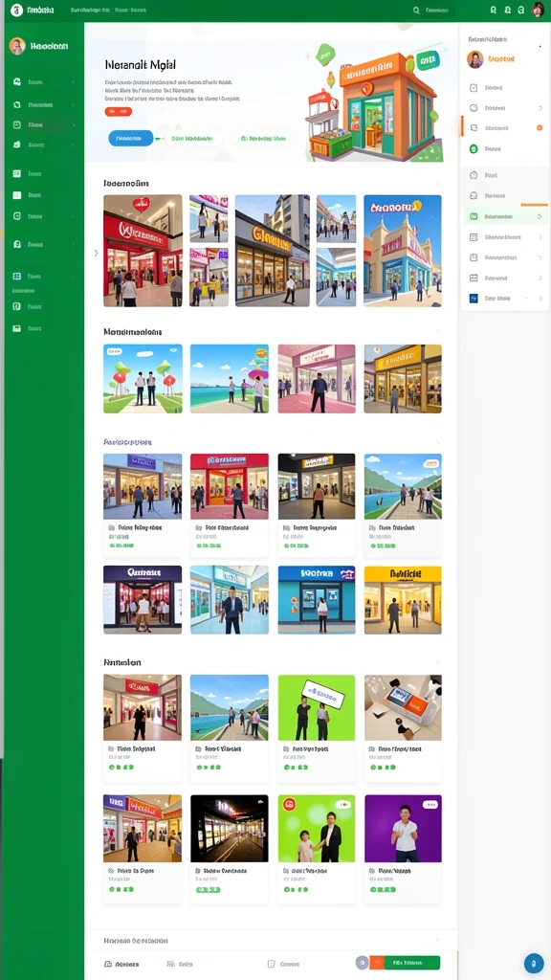Click the grey round toggle next to the bottom orange-green button
Image resolution: width=551 pixels, height=980 pixels.
tap(361, 963)
